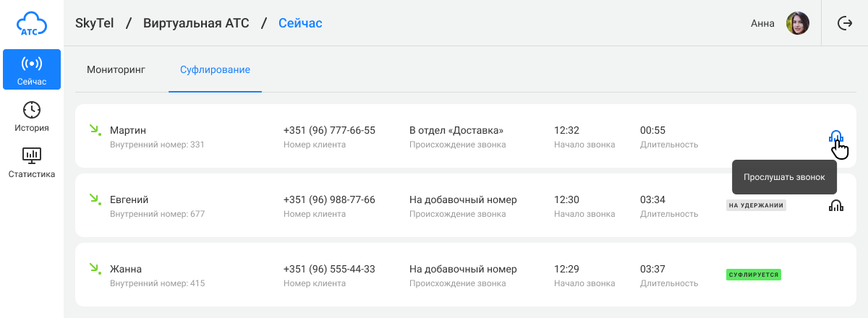Screen dimensions: 868x318
Task: Select Жанна's call row name
Action: tap(126, 269)
